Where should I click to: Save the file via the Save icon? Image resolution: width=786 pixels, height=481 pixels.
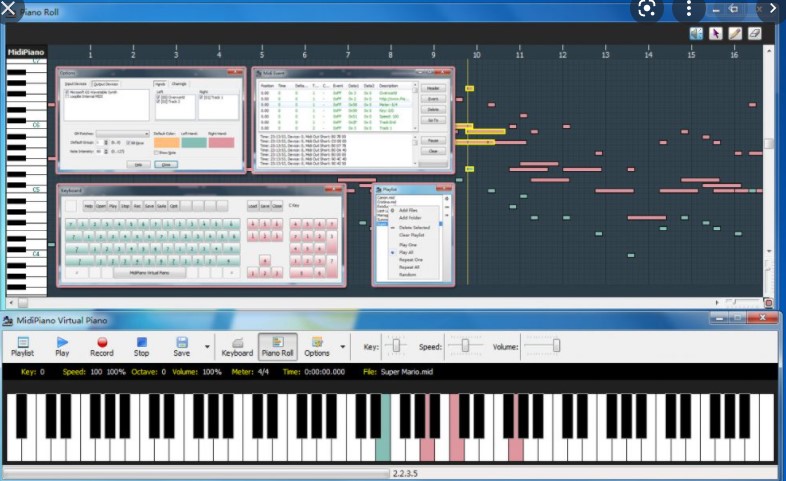181,347
